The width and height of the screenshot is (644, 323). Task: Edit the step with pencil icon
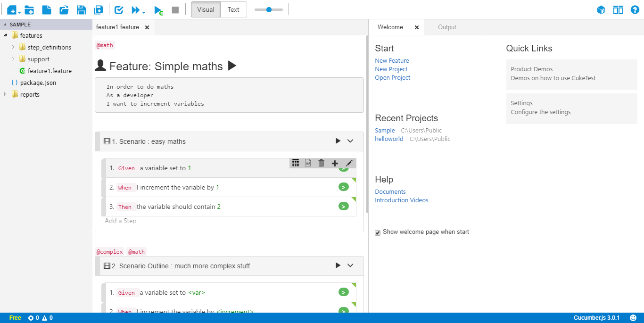(x=349, y=163)
